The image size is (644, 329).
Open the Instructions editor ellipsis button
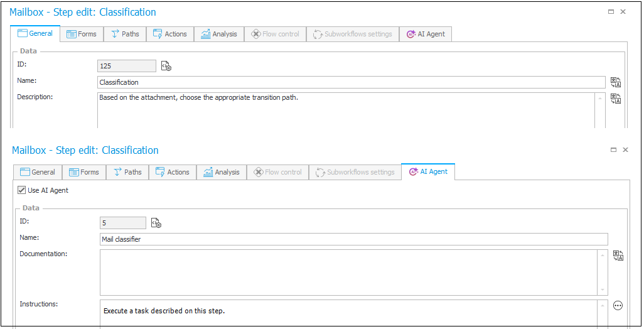[618, 306]
